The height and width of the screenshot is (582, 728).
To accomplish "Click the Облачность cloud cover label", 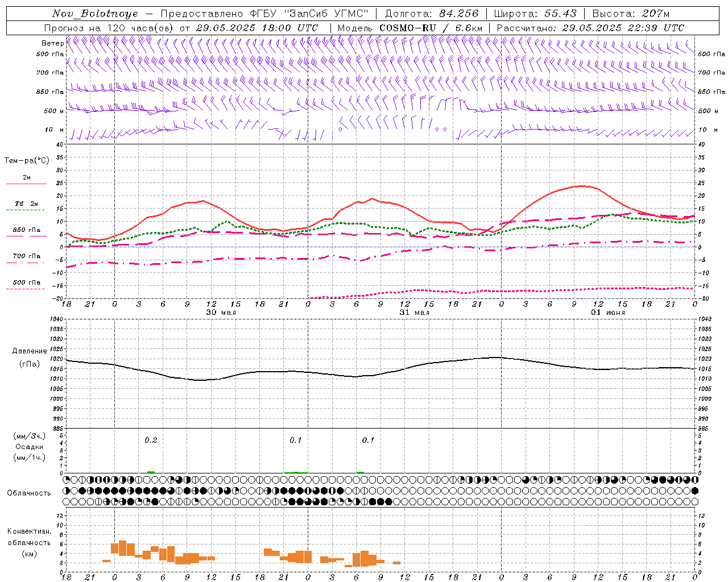I will 29,493.
